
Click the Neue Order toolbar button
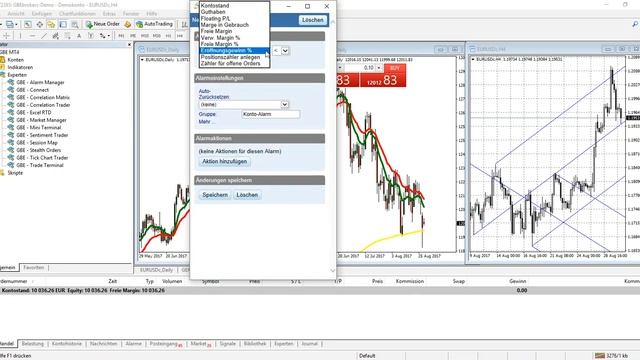pyautogui.click(x=103, y=24)
